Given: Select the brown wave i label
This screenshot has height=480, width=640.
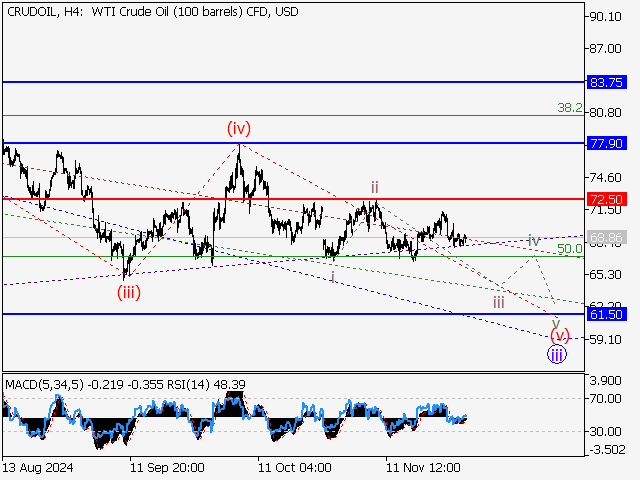Looking at the screenshot, I should (333, 275).
